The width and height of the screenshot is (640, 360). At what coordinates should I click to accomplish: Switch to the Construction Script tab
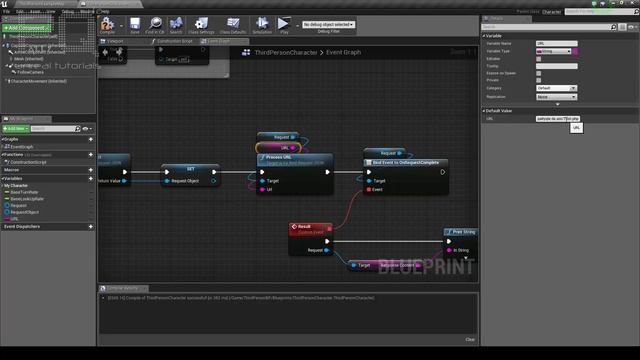coord(174,41)
